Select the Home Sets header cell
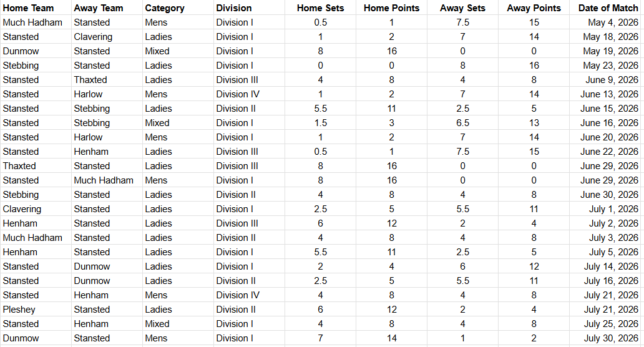Viewport: 644px width, 347px height. coord(320,8)
